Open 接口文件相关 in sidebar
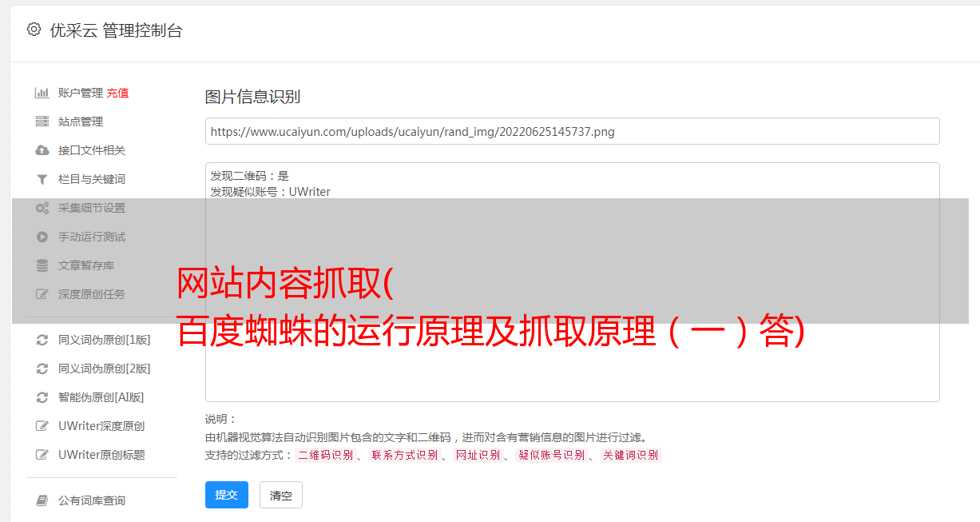980x522 pixels. click(92, 150)
